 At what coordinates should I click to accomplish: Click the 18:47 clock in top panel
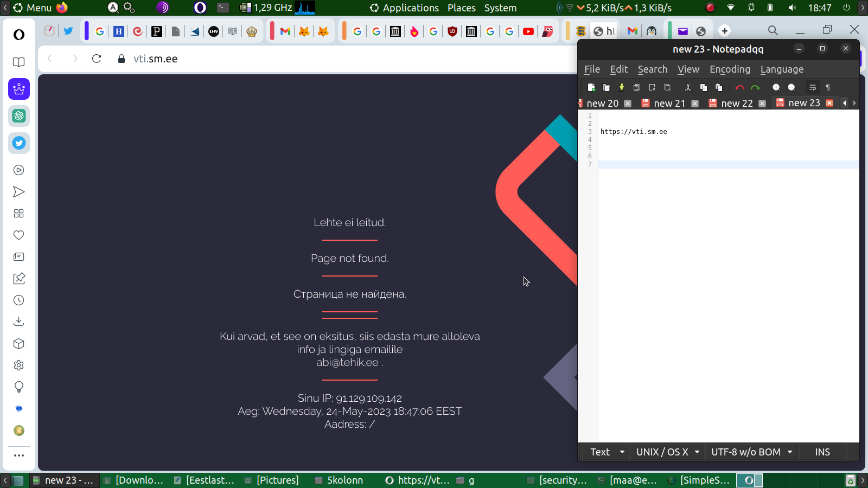tap(820, 8)
